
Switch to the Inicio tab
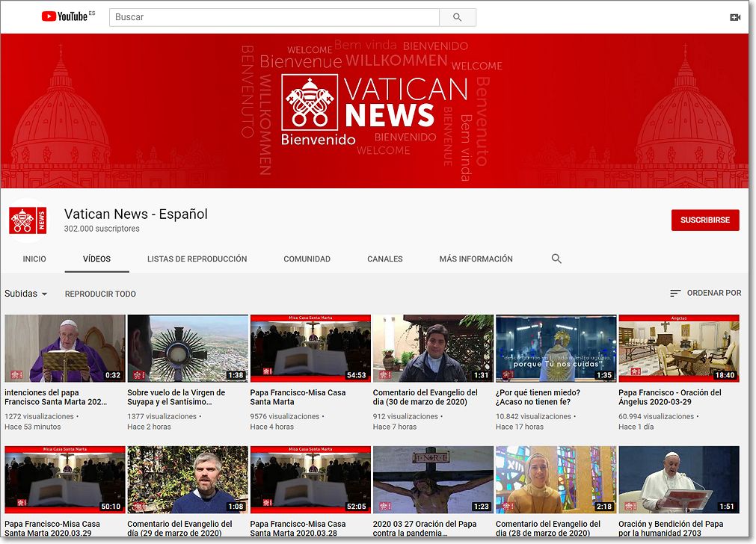tap(34, 259)
